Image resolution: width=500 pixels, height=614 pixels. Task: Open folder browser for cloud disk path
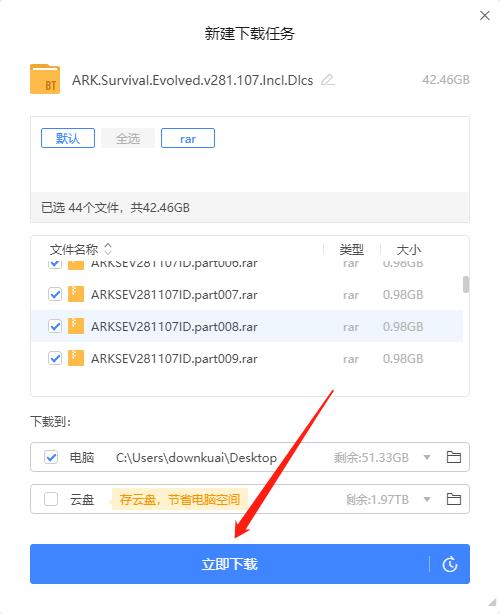point(454,499)
